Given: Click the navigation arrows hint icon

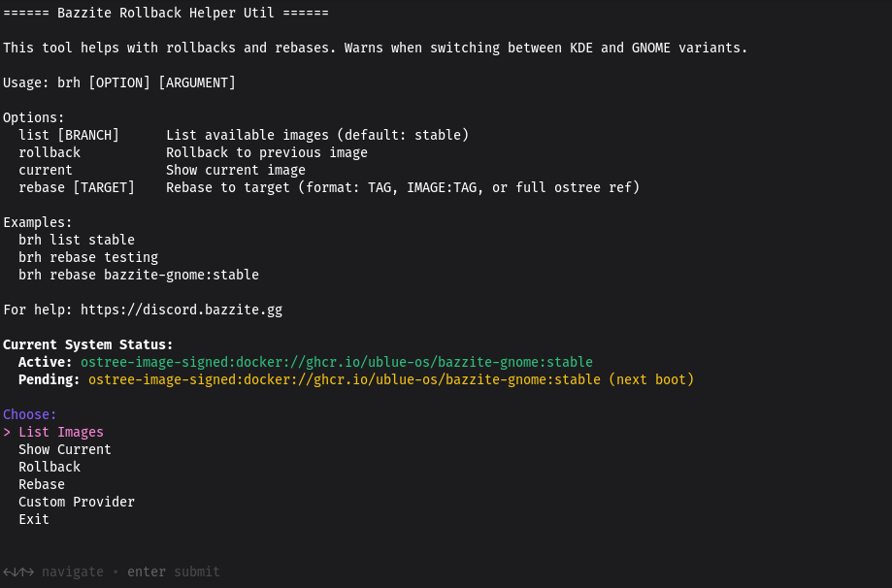Looking at the screenshot, I should (x=18, y=572).
